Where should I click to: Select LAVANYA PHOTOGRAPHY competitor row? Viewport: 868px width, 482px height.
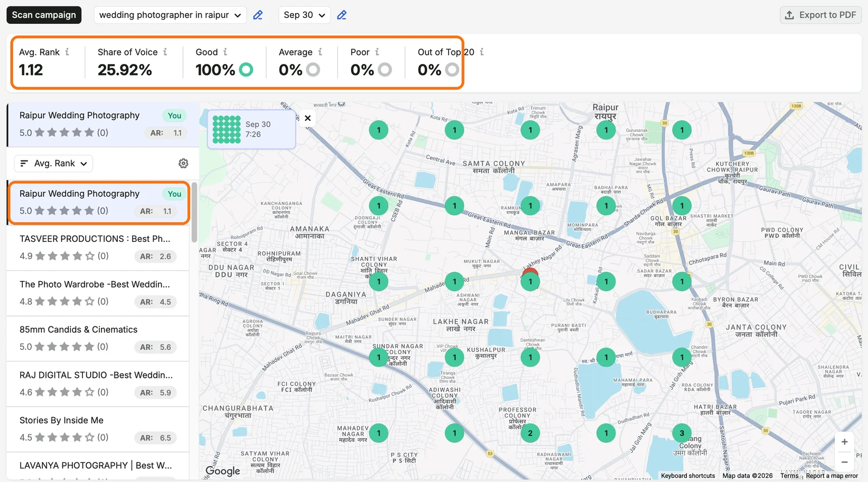tap(98, 466)
